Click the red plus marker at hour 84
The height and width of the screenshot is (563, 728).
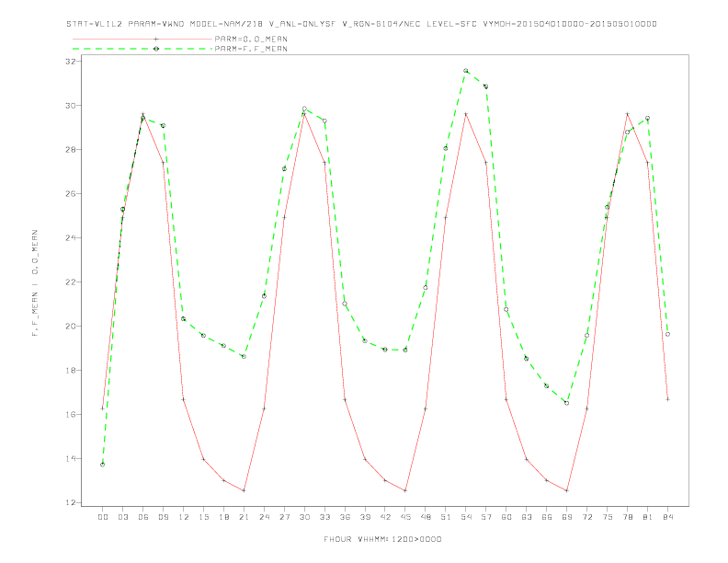click(x=667, y=399)
